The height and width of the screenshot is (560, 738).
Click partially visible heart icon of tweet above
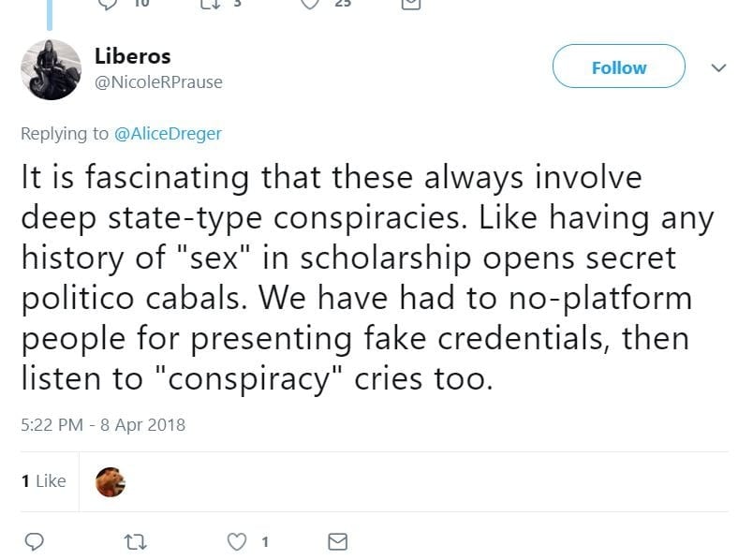tap(309, 4)
